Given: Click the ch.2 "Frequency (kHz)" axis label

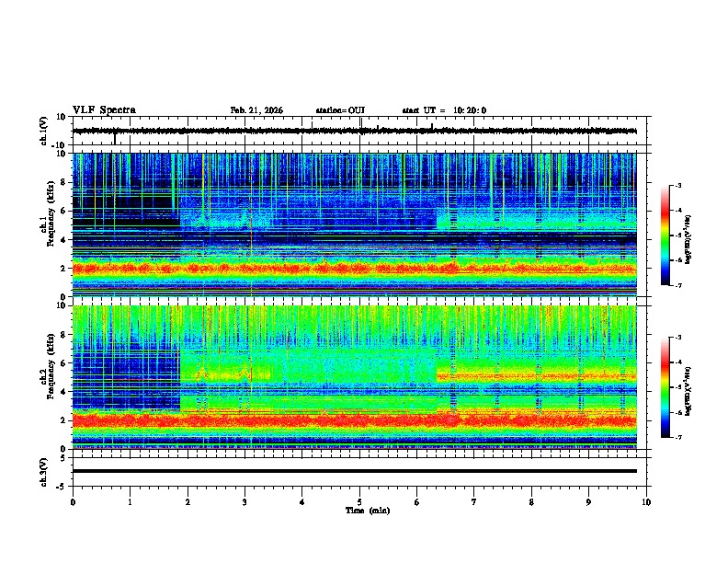Looking at the screenshot, I should click(51, 366).
